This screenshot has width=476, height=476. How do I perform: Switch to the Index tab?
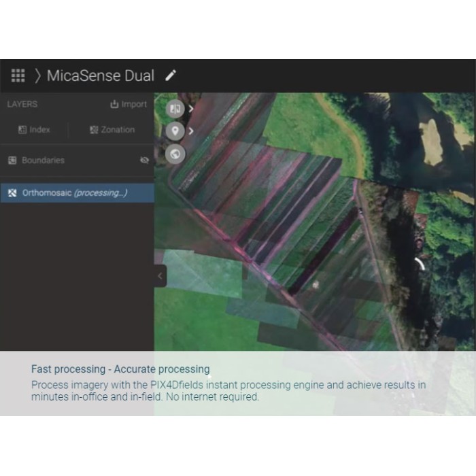point(34,130)
